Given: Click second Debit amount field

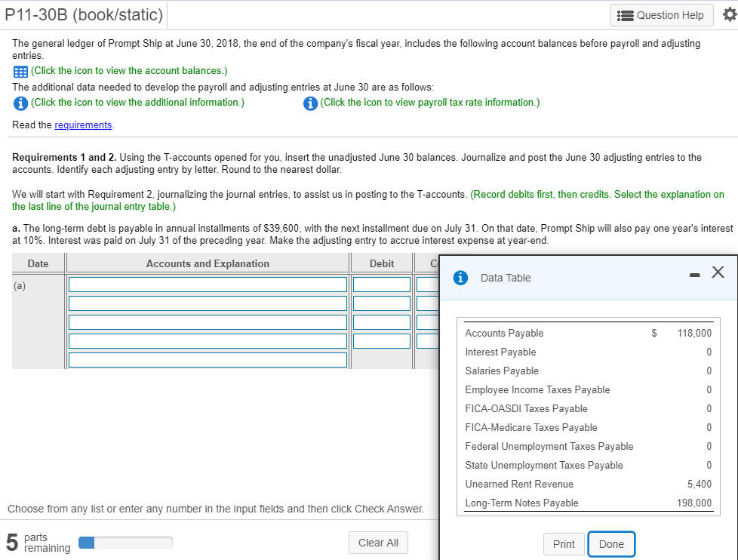Looking at the screenshot, I should point(382,303).
